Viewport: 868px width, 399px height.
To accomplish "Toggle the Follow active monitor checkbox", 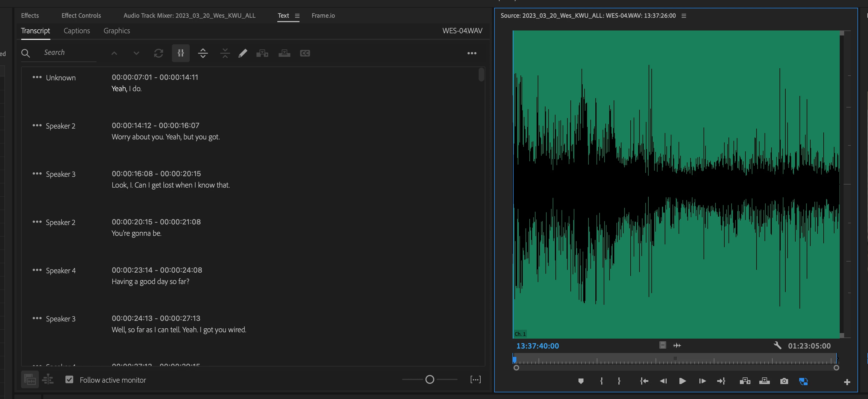I will pos(69,380).
